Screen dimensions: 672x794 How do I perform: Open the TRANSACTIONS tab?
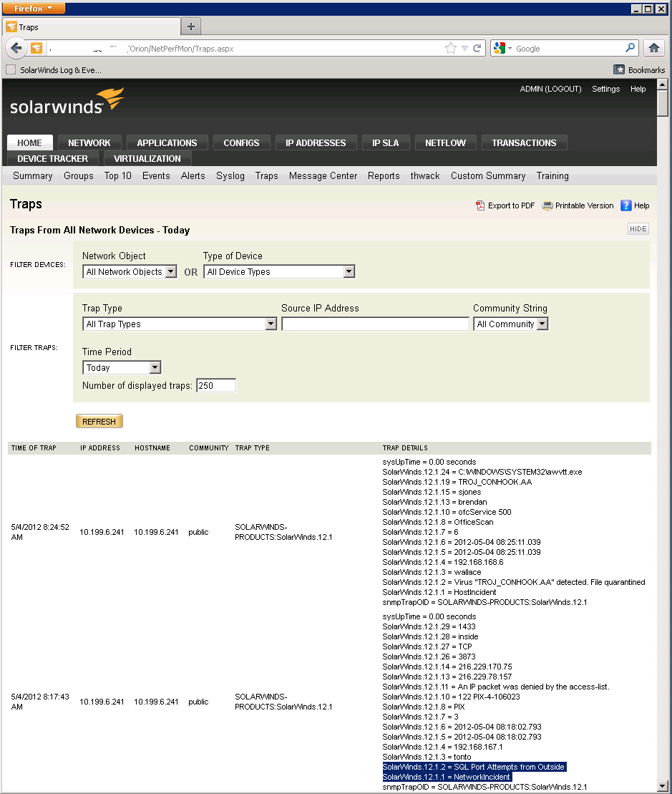pyautogui.click(x=525, y=142)
